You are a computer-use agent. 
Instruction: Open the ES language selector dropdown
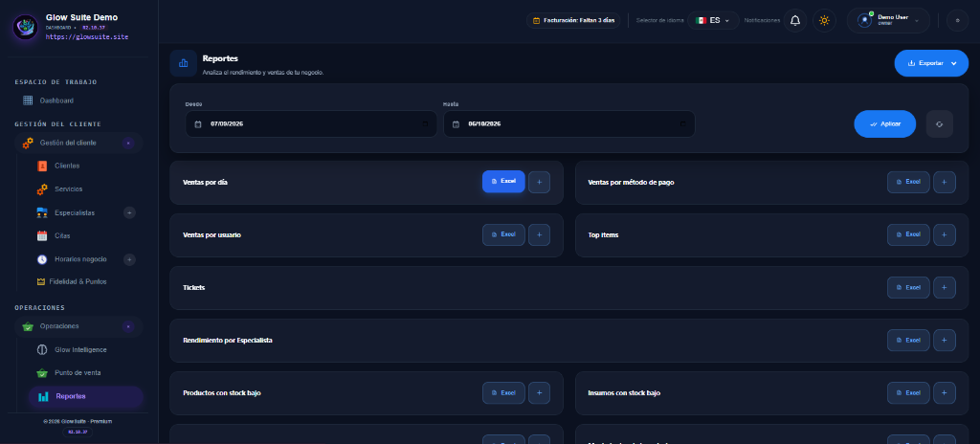tap(713, 21)
